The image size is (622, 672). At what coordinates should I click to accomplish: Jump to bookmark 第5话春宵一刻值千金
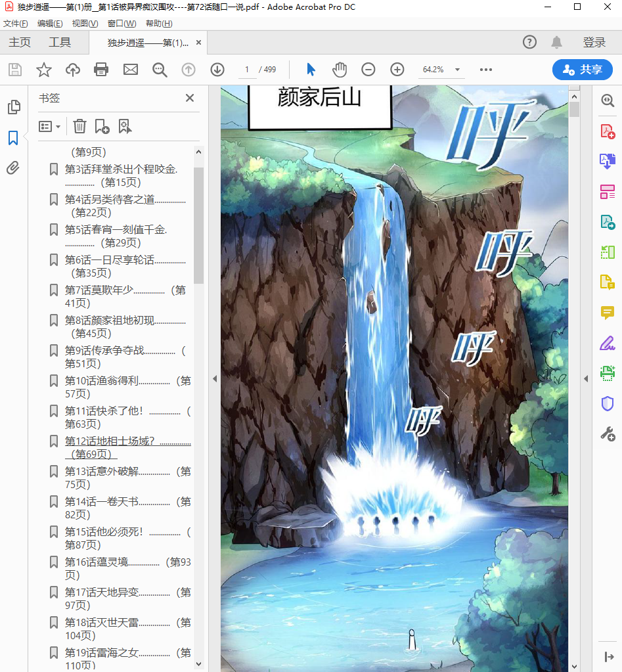coord(116,236)
